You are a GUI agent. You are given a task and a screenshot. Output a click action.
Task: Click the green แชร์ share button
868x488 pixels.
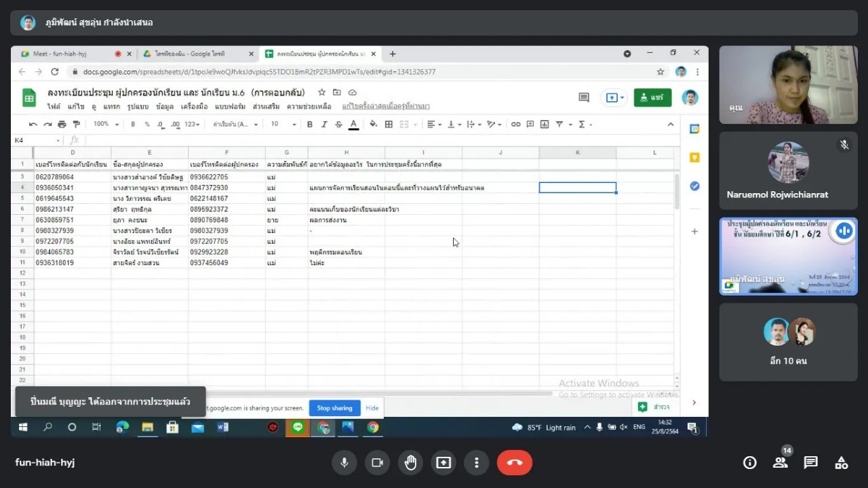[x=652, y=98]
